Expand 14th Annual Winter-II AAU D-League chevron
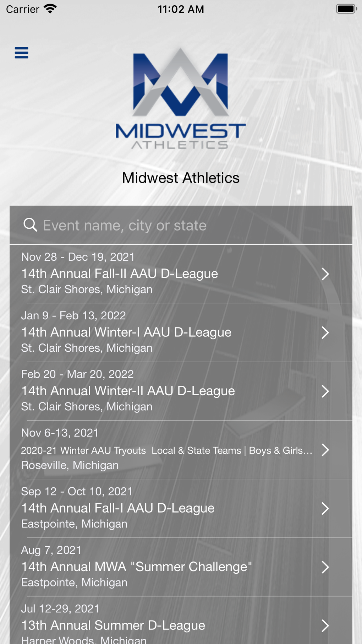 (325, 391)
